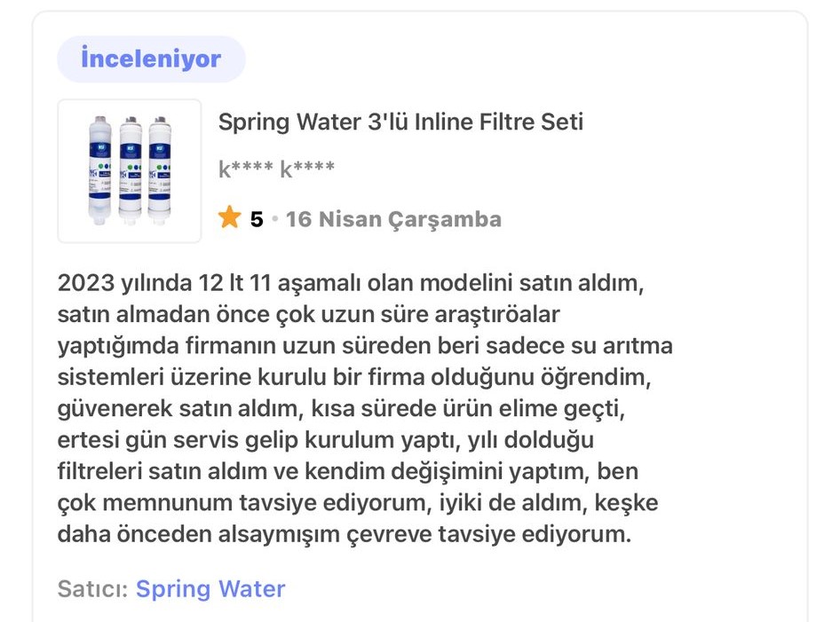840x622 pixels.
Task: Open the Spring Water 3'lü Inline Filtre Seti title
Action: coord(400,122)
